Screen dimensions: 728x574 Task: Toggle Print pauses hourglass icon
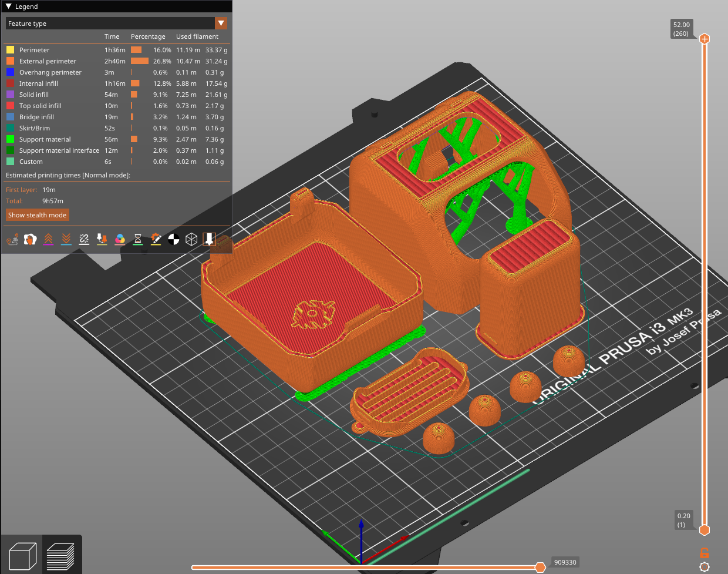coord(137,239)
